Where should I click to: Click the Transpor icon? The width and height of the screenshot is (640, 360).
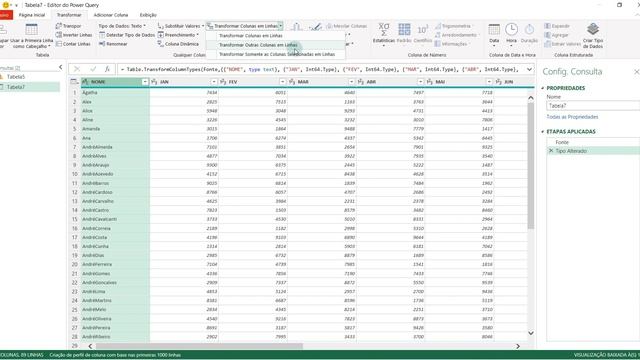(58, 26)
